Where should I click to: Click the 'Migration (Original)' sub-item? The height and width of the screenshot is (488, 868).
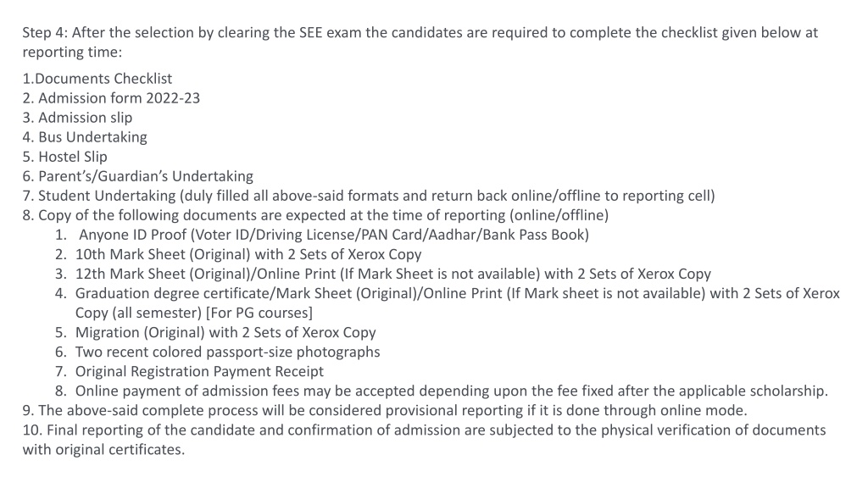pyautogui.click(x=215, y=332)
